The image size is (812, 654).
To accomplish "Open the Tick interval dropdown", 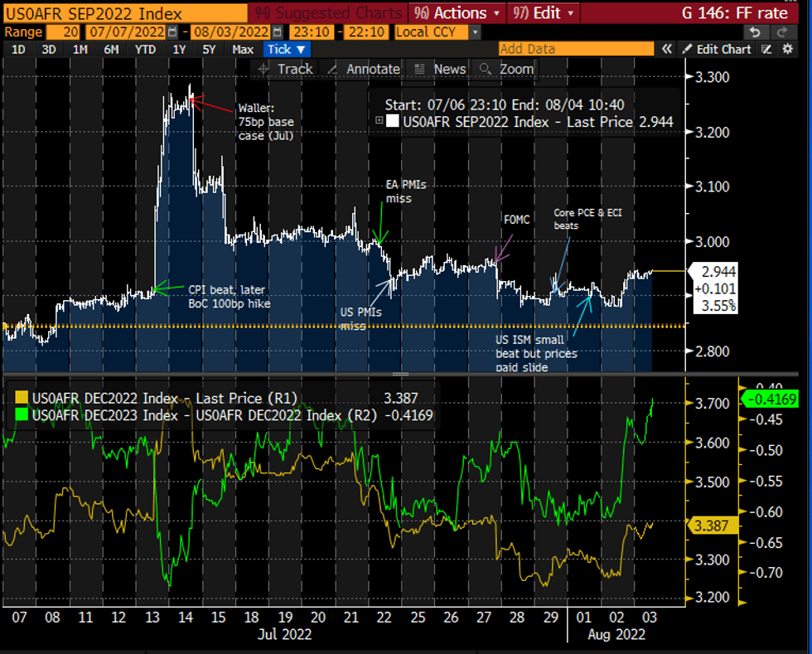I will tap(286, 49).
